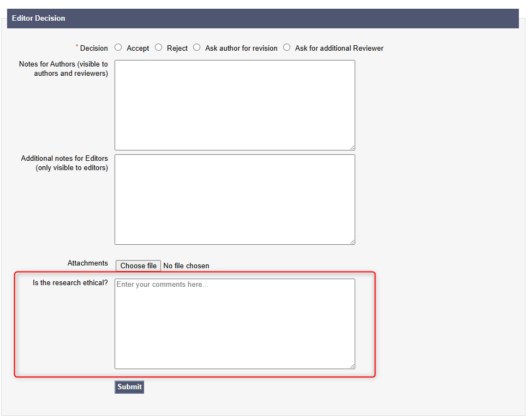This screenshot has height=416, width=532.
Task: Choose the Ask author for revision option
Action: coord(197,47)
